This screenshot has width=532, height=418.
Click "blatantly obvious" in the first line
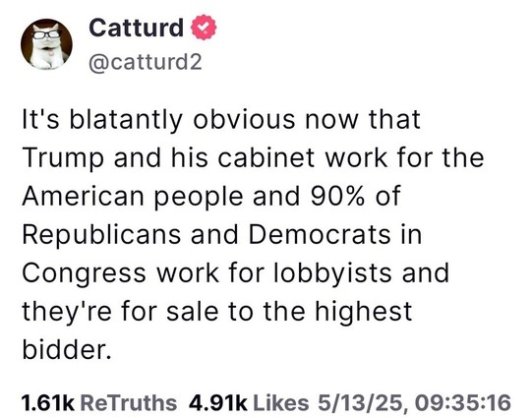click(x=183, y=120)
